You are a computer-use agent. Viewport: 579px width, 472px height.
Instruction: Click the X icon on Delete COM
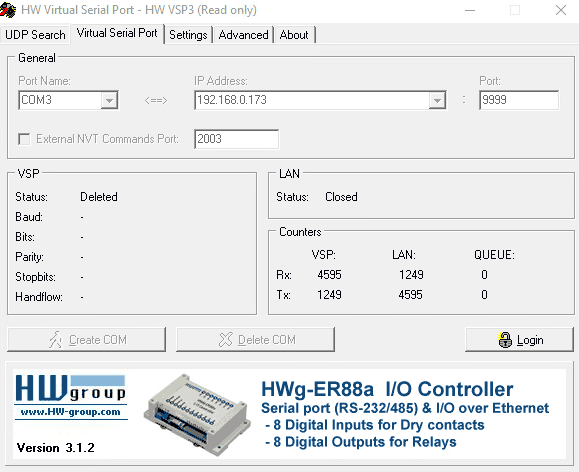(226, 339)
